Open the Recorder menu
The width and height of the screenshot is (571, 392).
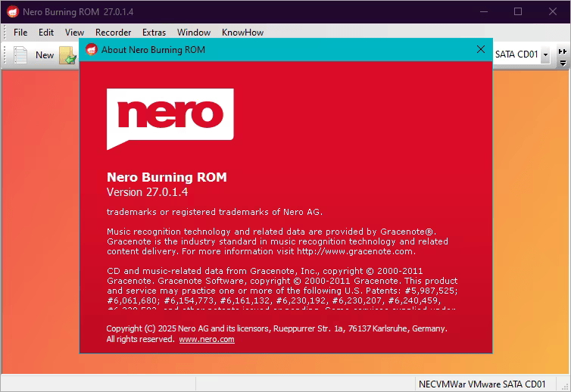pyautogui.click(x=113, y=33)
